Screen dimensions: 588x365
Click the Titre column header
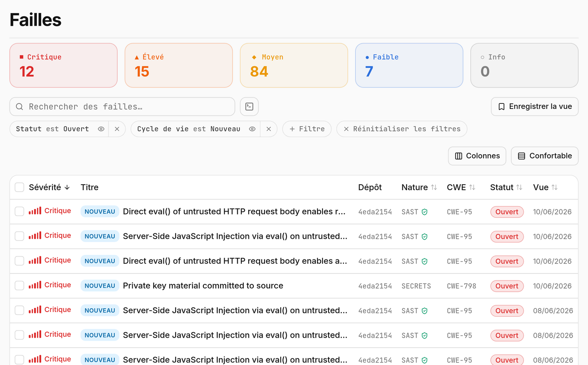point(89,187)
